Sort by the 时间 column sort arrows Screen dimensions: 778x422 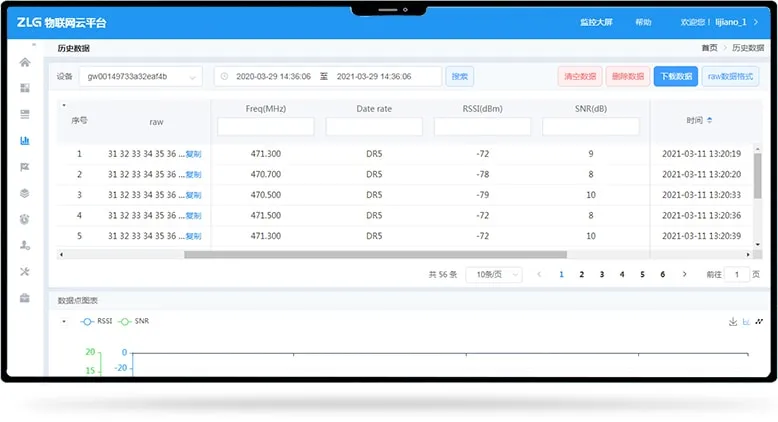coord(710,120)
